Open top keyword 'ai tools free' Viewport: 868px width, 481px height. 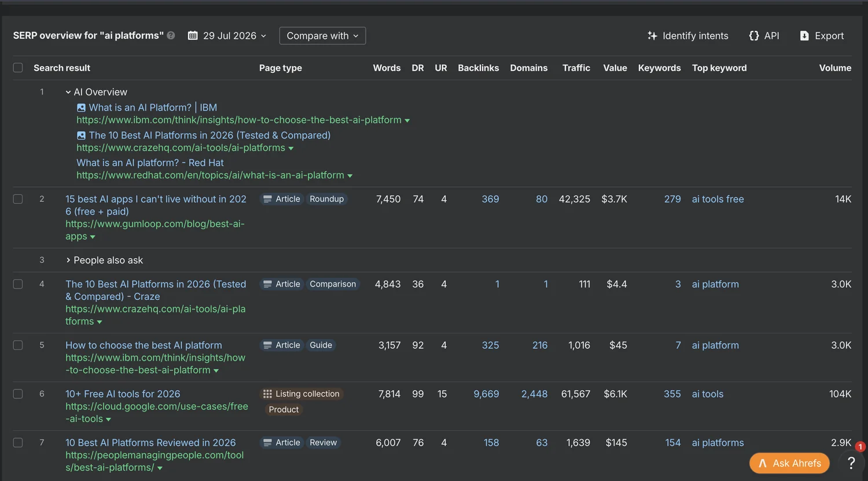718,199
